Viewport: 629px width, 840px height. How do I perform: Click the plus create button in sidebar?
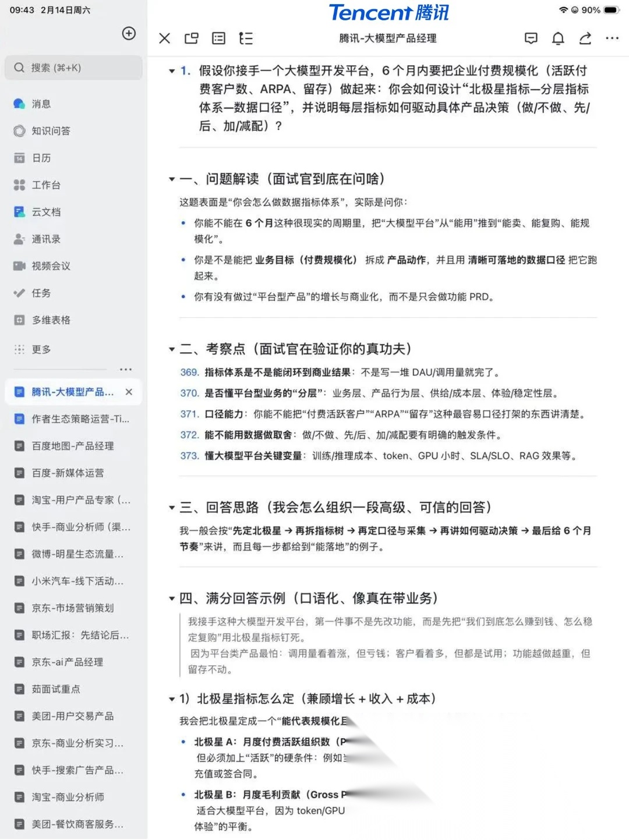[x=129, y=33]
